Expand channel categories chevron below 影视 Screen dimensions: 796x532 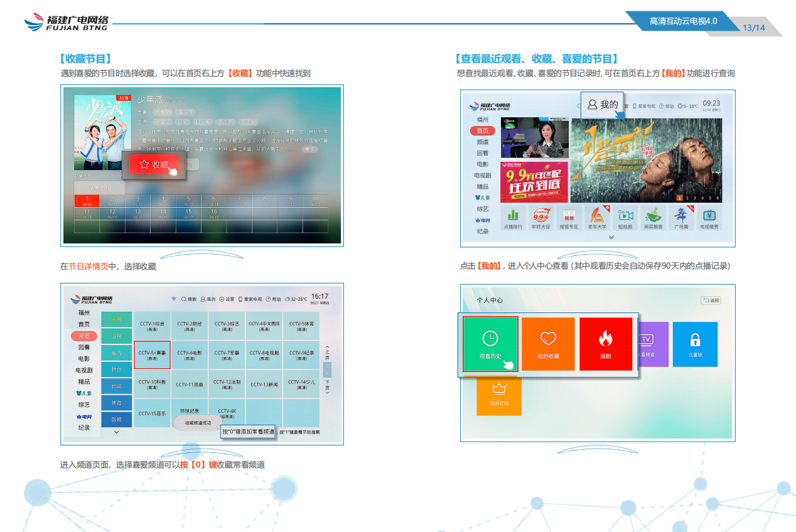tap(116, 432)
